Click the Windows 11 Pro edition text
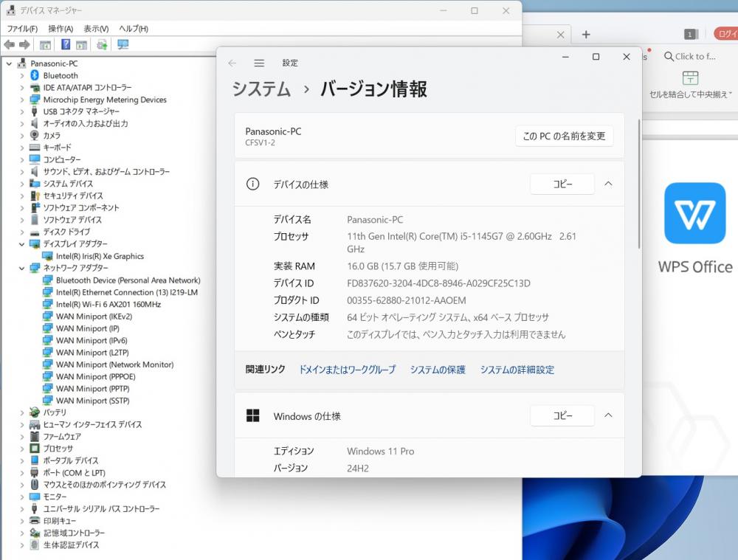Image resolution: width=738 pixels, height=560 pixels. (381, 452)
